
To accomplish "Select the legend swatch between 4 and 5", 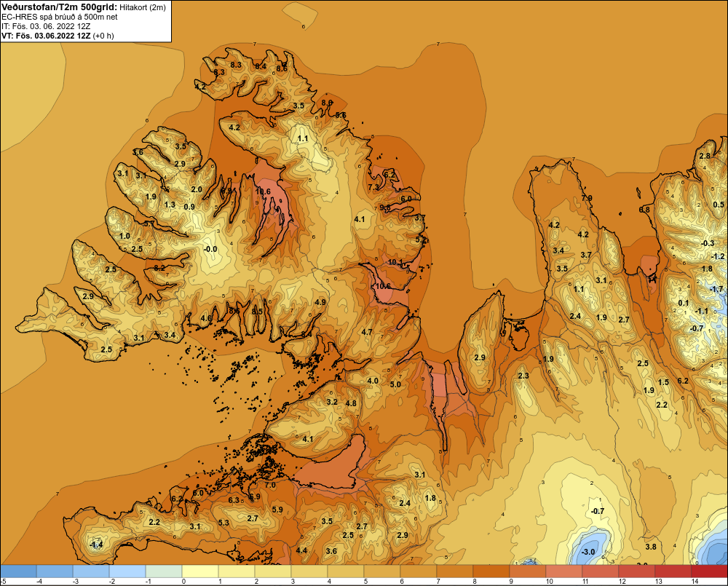I will coord(345,571).
